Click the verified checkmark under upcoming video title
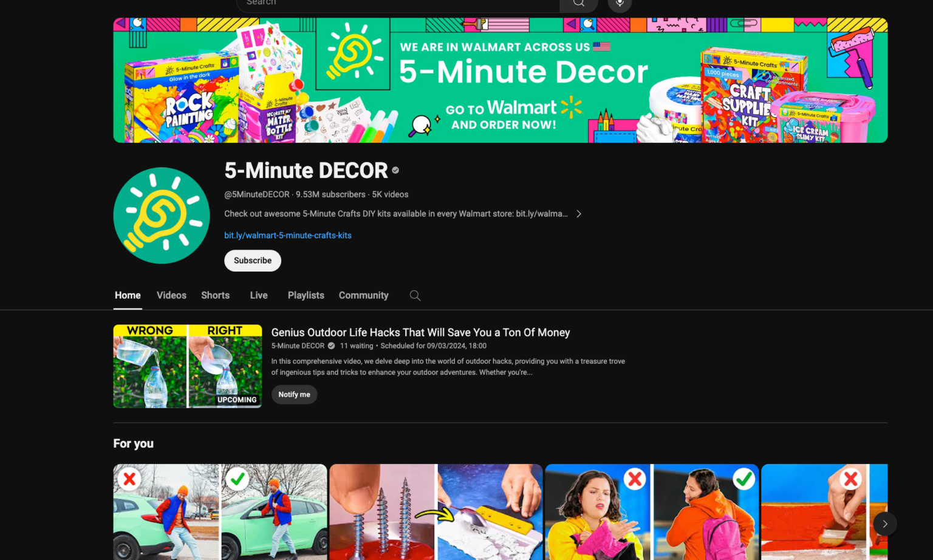Screen dimensions: 933x560 [331, 346]
